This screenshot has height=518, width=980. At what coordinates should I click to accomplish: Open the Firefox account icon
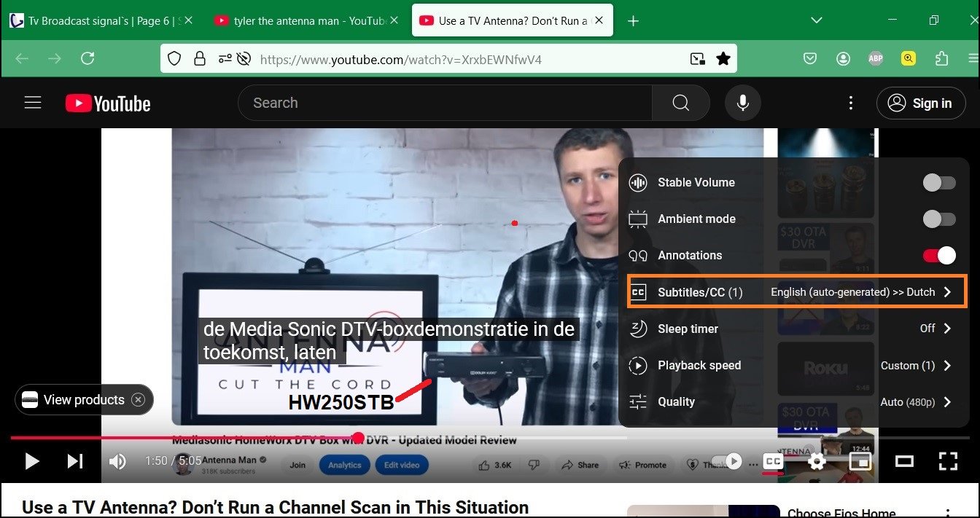click(x=843, y=59)
